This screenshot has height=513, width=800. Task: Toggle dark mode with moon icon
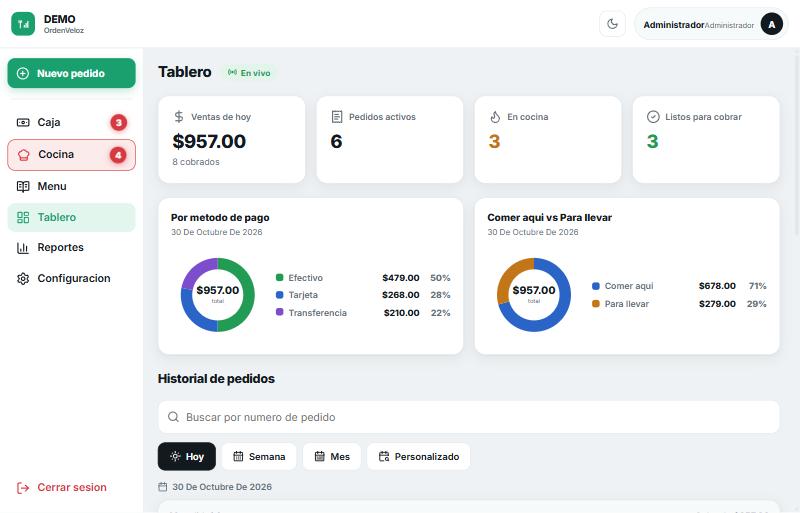click(612, 24)
